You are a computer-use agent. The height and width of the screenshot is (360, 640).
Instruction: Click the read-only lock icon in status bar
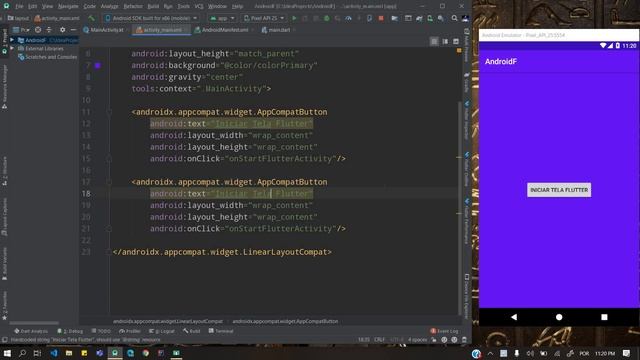(434, 340)
